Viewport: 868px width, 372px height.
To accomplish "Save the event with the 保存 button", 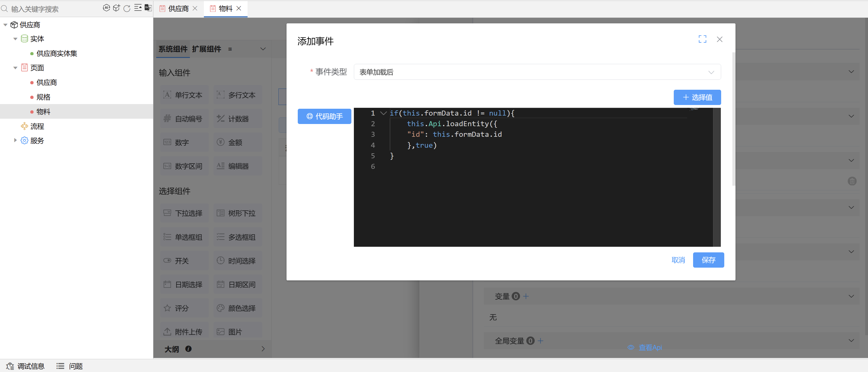I will point(708,260).
